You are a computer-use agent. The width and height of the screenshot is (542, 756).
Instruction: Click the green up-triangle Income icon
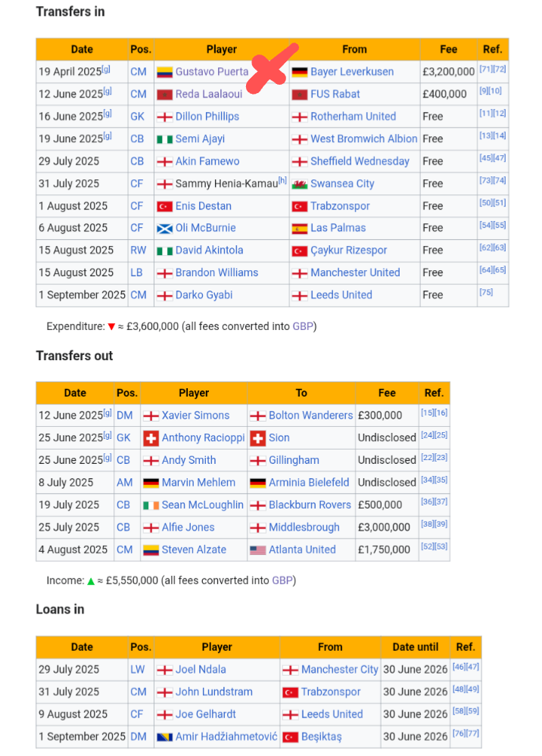[91, 581]
